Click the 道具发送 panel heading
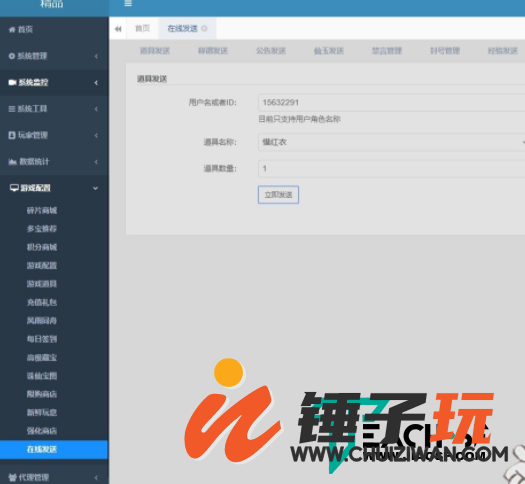Viewport: 525px width, 484px height. click(152, 79)
